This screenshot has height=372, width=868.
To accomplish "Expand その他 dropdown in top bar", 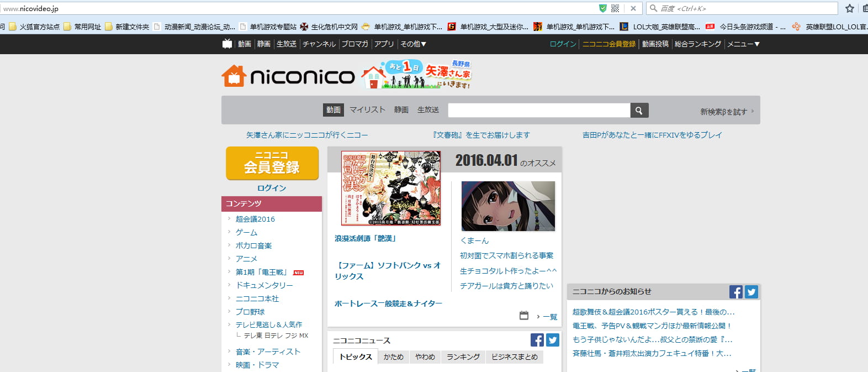I will coord(413,44).
